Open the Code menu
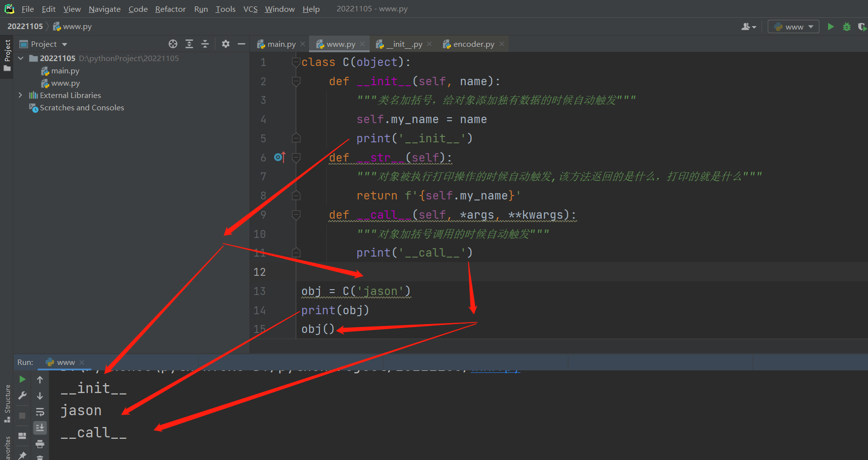Image resolution: width=868 pixels, height=460 pixels. click(138, 9)
